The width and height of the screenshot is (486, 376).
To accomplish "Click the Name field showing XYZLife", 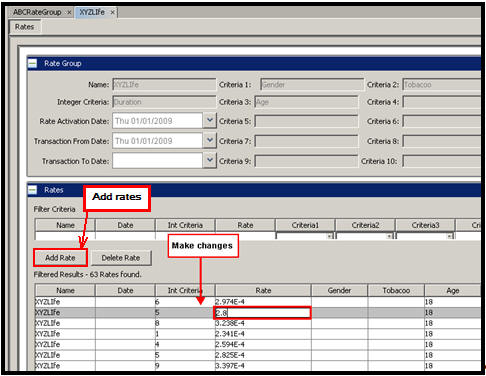I will (x=164, y=85).
